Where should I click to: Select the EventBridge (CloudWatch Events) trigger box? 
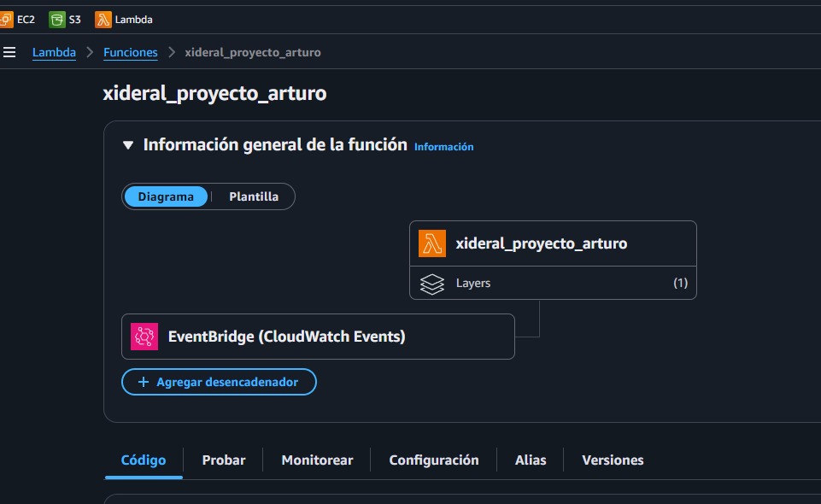318,337
